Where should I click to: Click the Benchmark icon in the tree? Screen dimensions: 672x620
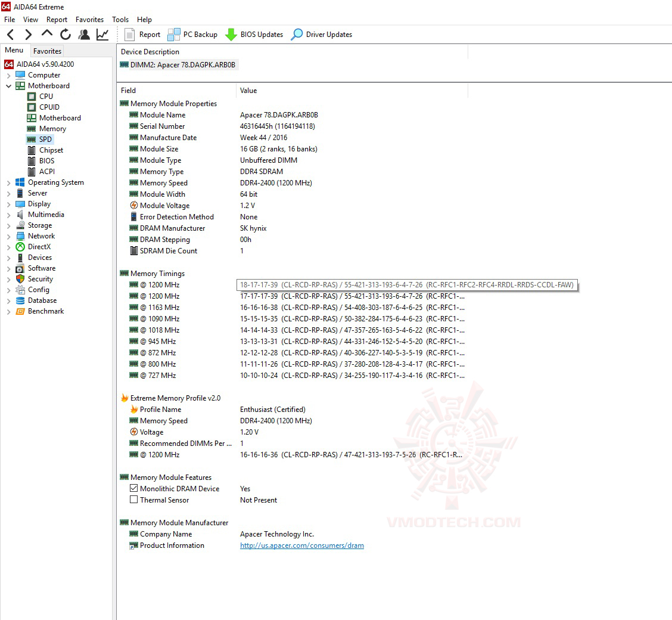tap(20, 311)
